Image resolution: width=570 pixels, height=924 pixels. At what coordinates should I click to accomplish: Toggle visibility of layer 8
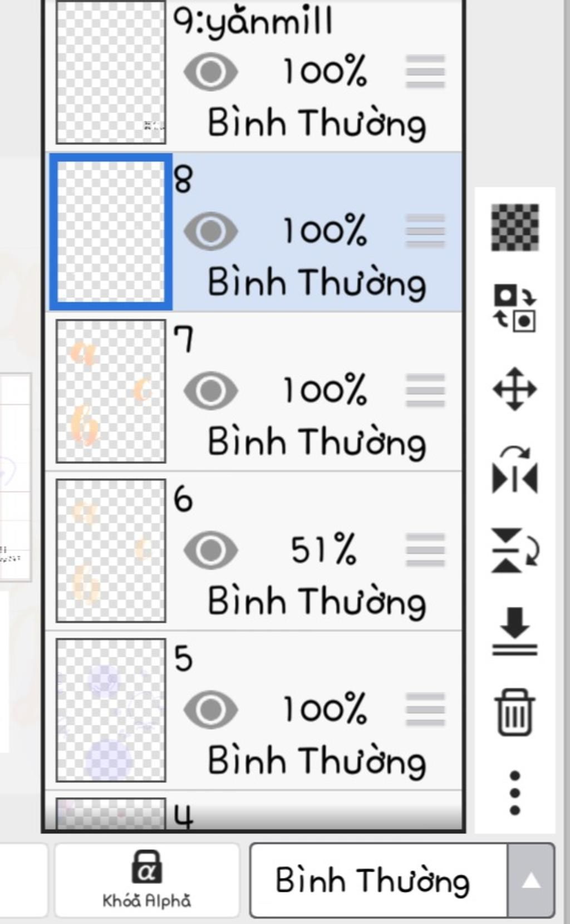[211, 231]
